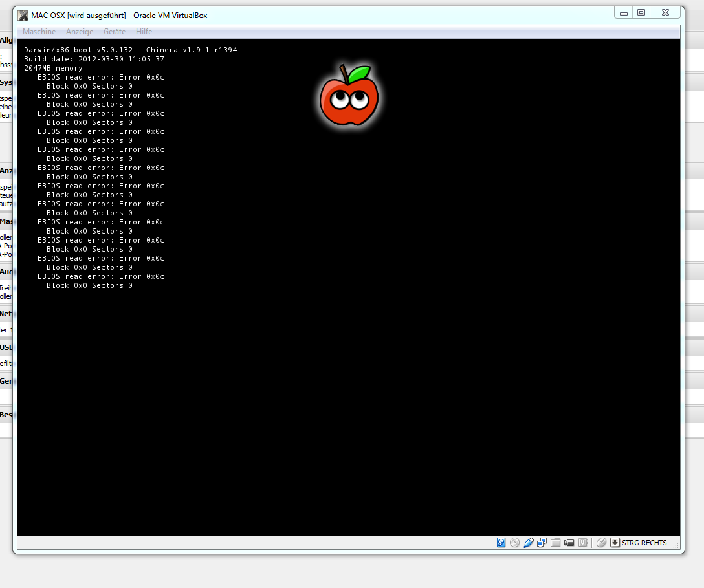Click the shared folders status icon
The height and width of the screenshot is (588, 704).
point(555,543)
